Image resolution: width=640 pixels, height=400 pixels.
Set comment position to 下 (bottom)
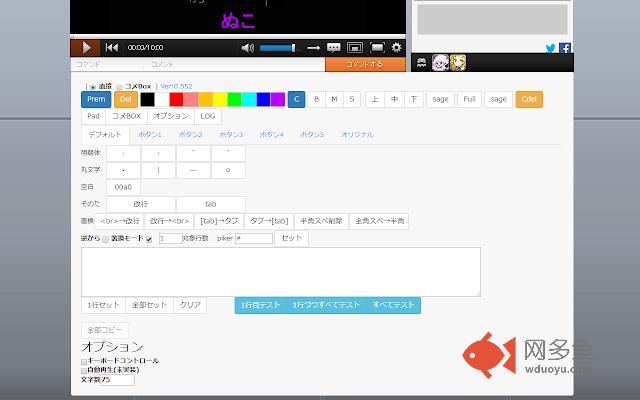pos(414,99)
